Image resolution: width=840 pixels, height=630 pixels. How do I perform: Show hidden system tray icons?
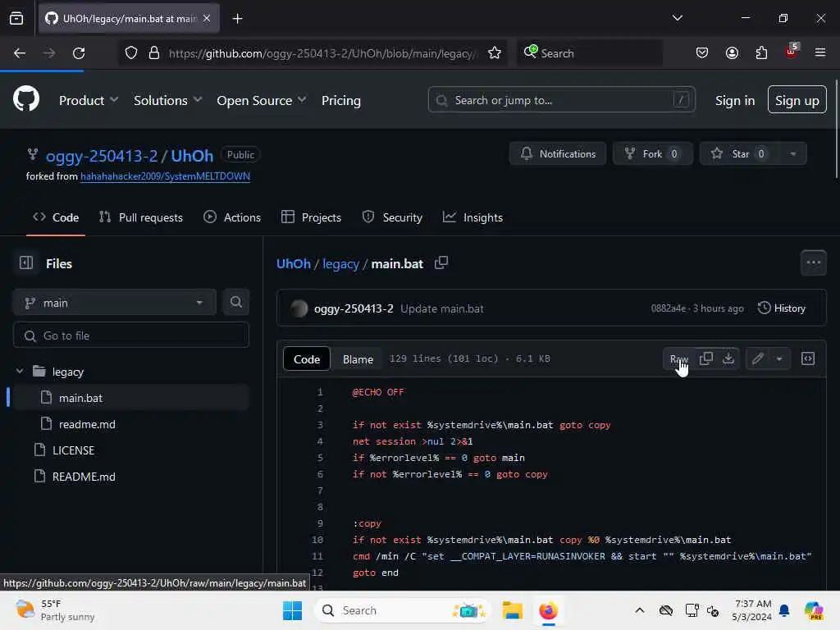click(x=640, y=610)
